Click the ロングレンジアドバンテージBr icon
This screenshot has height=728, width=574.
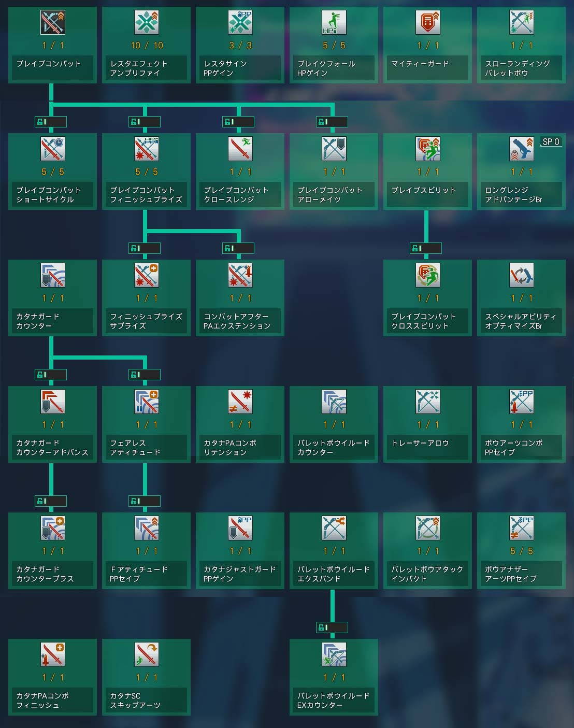[521, 149]
